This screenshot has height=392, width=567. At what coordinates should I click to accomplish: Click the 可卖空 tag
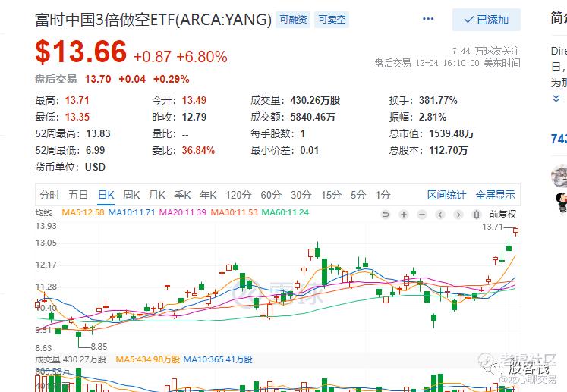(x=332, y=20)
